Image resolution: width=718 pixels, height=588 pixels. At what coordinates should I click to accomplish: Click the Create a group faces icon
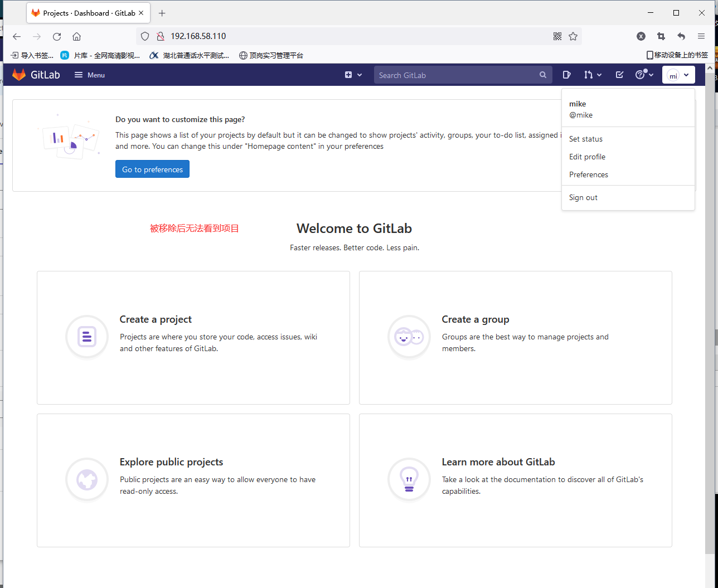[x=409, y=337]
